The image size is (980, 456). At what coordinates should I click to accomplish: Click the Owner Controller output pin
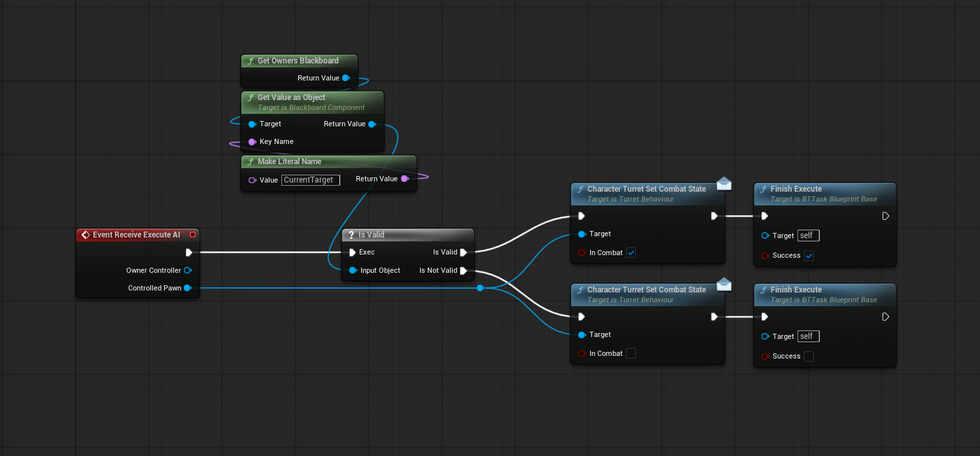187,270
